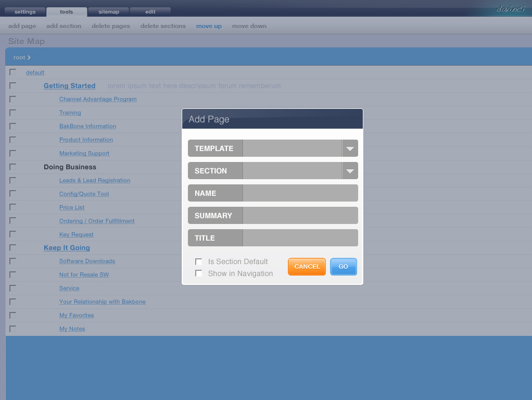This screenshot has width=532, height=400.
Task: Open the Marketing Support link
Action: pyautogui.click(x=84, y=153)
